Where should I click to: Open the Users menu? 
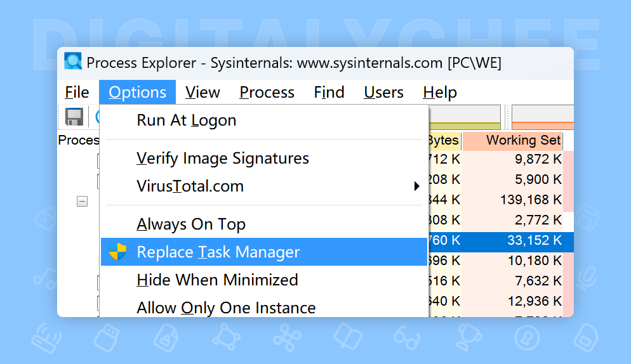[383, 92]
